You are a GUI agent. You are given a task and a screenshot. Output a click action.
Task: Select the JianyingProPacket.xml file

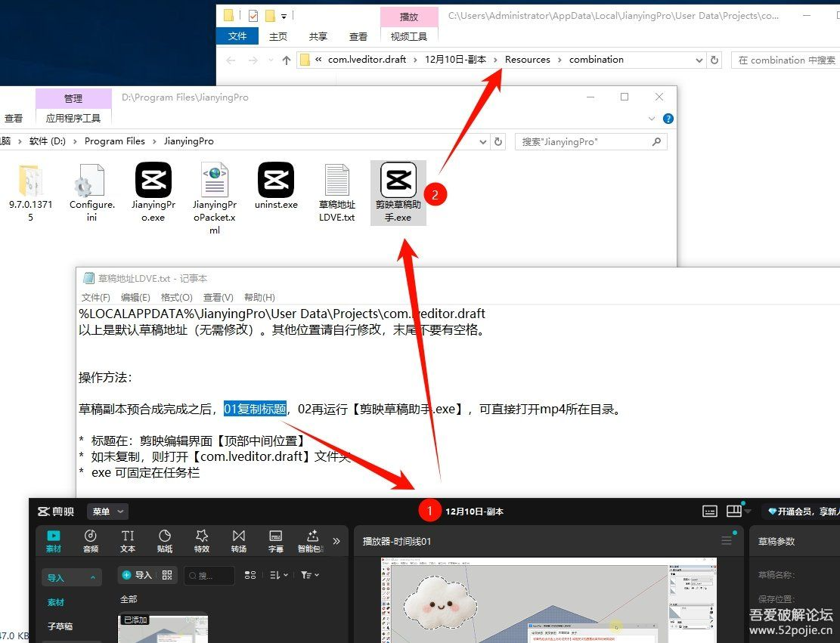tap(214, 199)
